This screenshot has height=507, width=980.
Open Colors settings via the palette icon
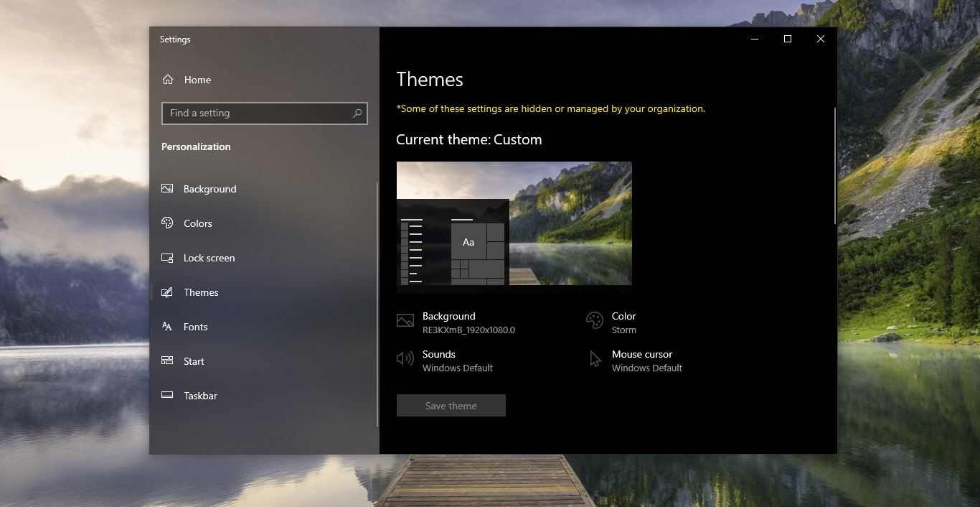point(166,223)
